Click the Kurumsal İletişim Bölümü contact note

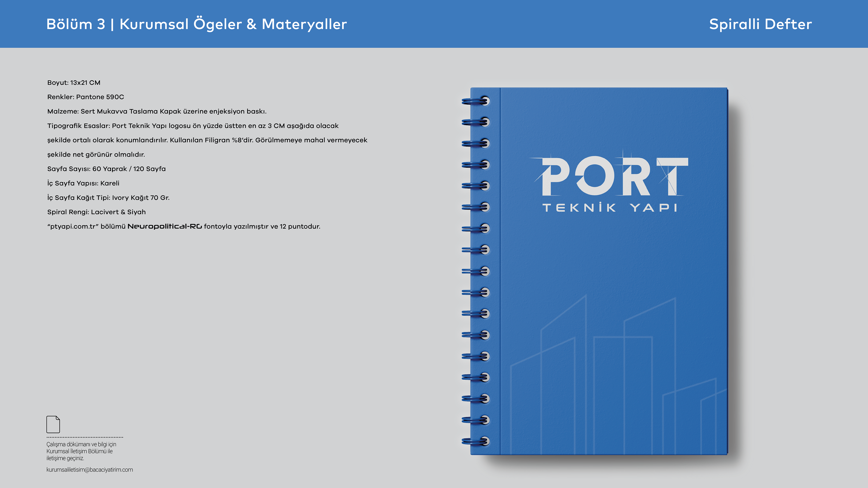[x=81, y=451]
